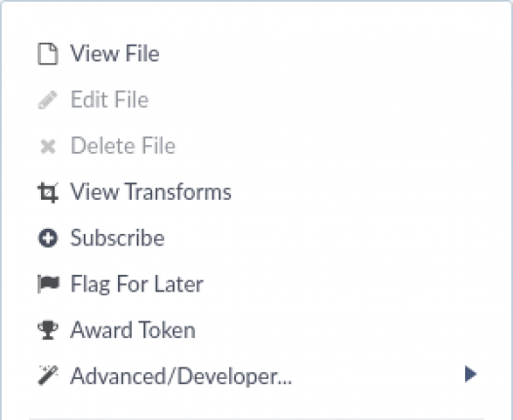Click the "View File" text label
513x420 pixels.
(115, 54)
